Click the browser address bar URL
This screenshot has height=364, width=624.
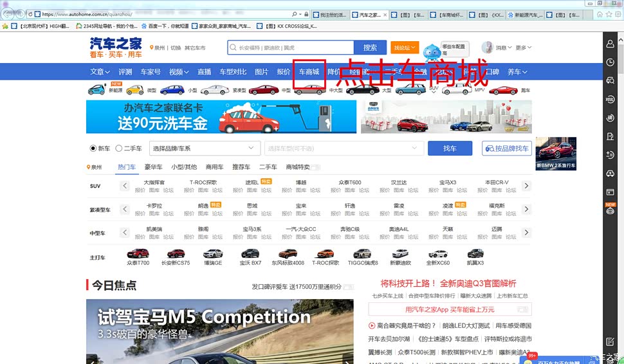pyautogui.click(x=87, y=14)
